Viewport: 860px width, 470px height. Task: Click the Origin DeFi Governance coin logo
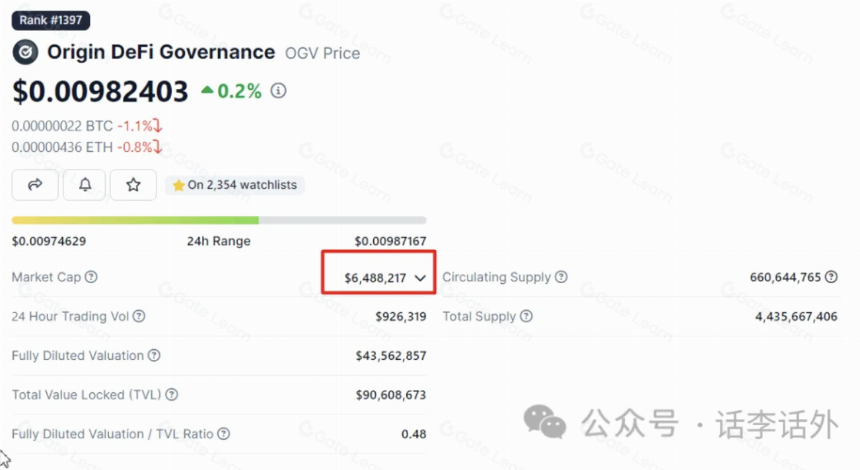tap(25, 53)
